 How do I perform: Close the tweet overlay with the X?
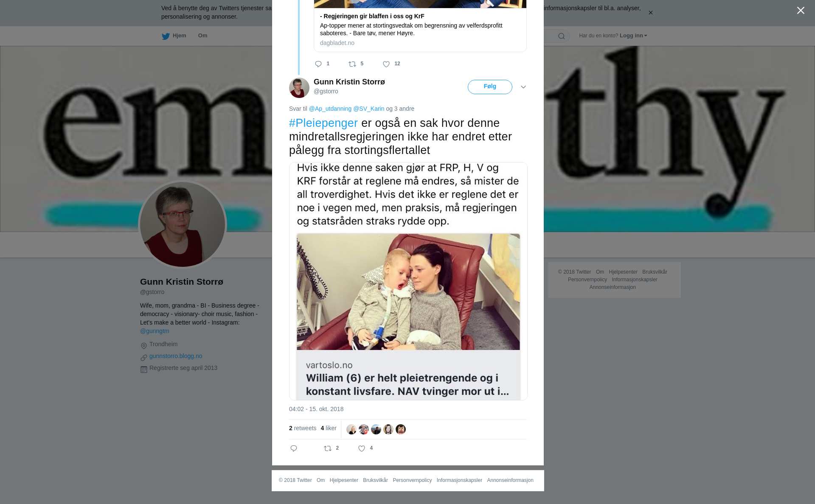[x=801, y=11]
